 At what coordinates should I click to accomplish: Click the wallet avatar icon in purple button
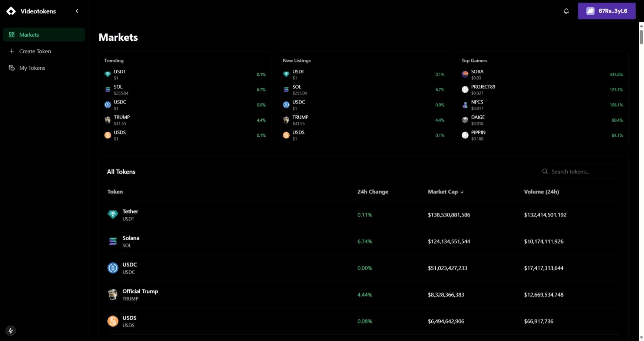590,11
